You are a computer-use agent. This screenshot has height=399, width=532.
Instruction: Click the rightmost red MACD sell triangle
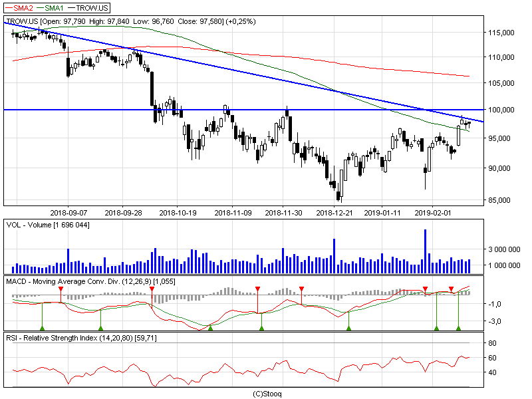coord(451,289)
